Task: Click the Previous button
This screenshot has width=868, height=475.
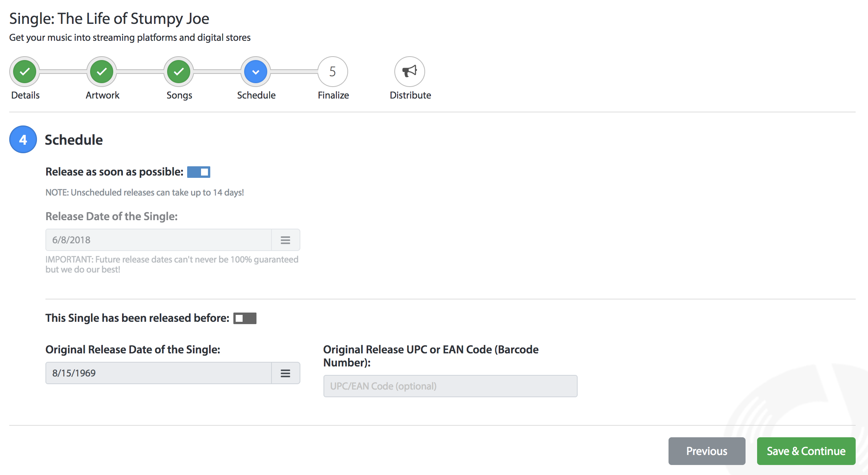Action: click(707, 451)
